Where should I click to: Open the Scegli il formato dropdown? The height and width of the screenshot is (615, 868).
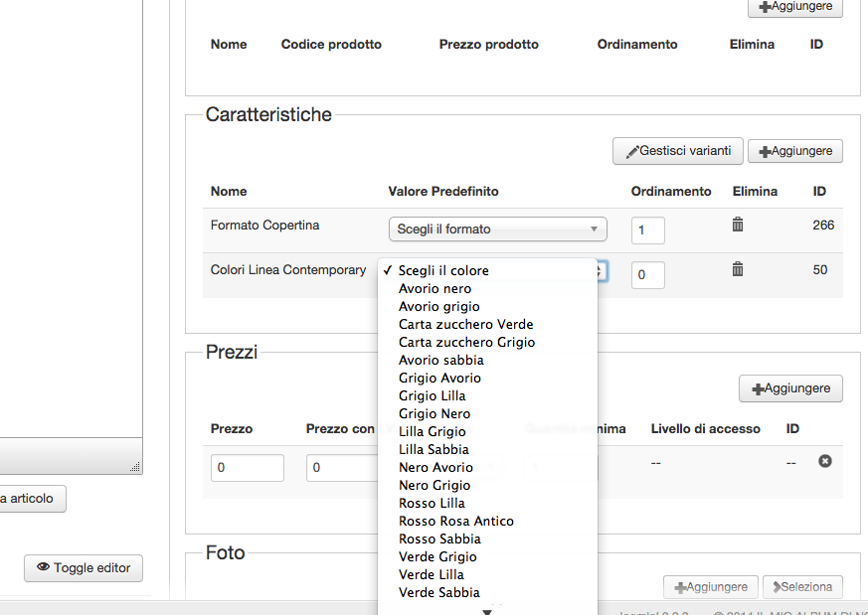pyautogui.click(x=496, y=230)
